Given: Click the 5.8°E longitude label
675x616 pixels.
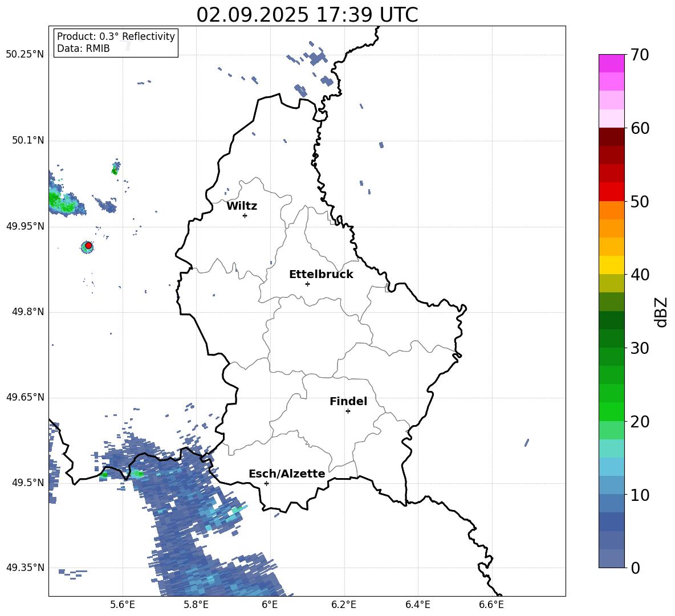Looking at the screenshot, I should click(x=196, y=605).
